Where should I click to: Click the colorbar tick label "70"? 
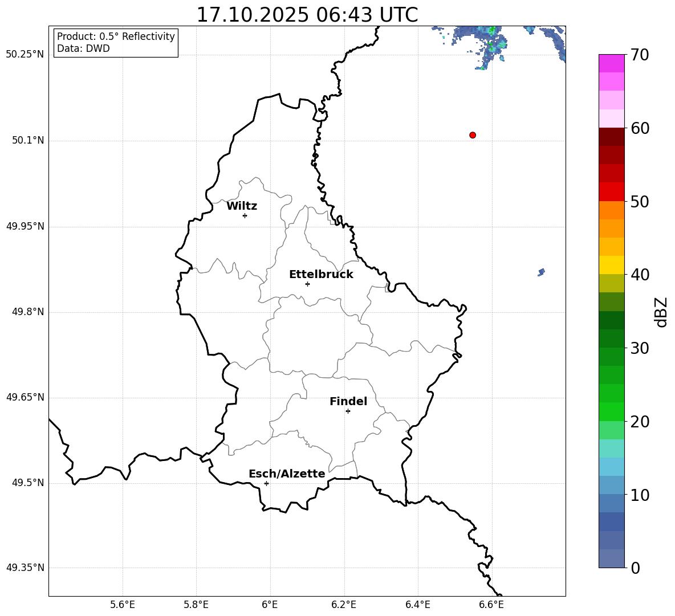(640, 55)
